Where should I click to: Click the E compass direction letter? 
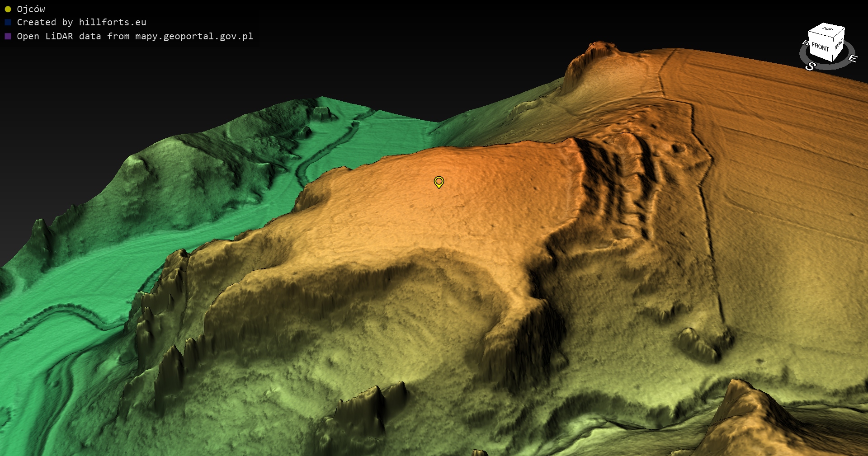[853, 58]
